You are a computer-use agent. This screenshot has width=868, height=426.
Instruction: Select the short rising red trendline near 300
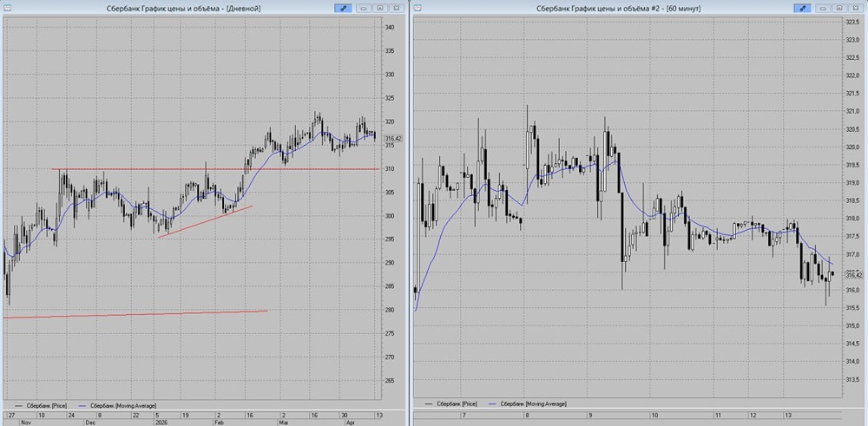click(206, 222)
